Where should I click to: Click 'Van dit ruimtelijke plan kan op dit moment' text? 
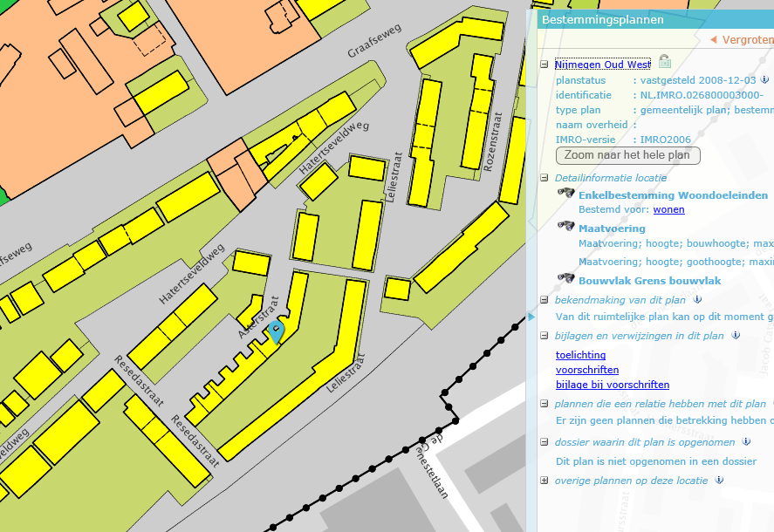point(665,317)
